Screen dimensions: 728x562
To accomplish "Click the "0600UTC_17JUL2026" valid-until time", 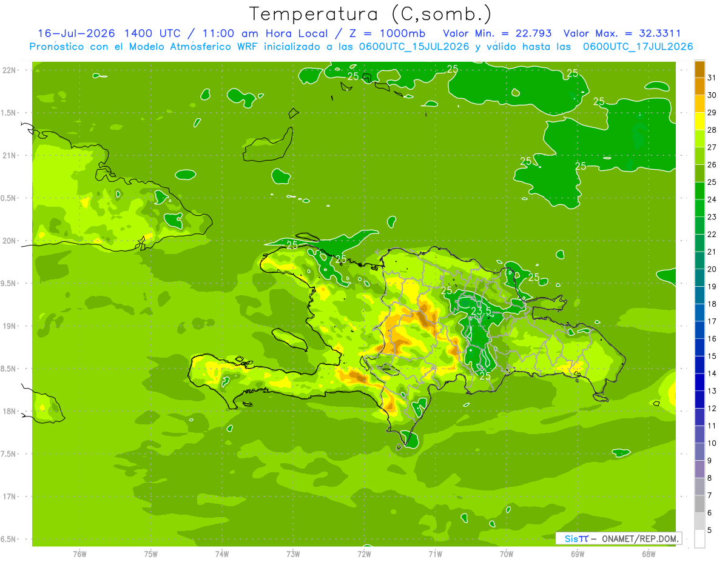I will pos(638,46).
